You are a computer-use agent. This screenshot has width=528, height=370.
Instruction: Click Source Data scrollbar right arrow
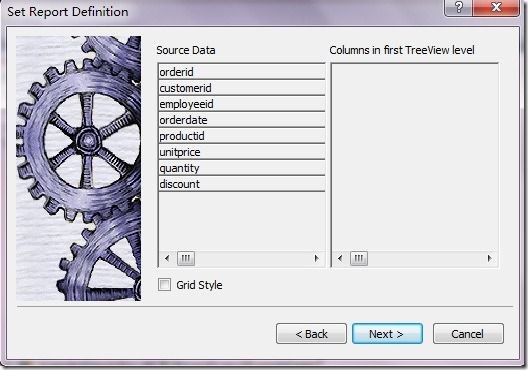(316, 259)
